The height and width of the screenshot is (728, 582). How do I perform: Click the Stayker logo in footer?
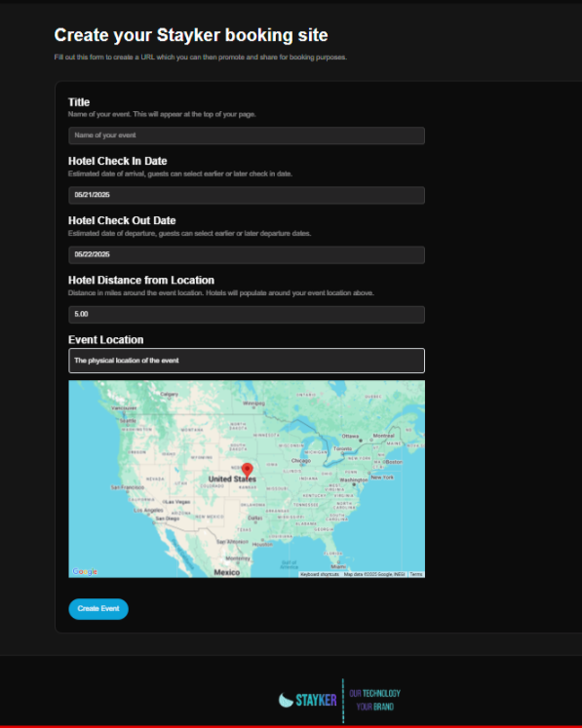(x=307, y=700)
